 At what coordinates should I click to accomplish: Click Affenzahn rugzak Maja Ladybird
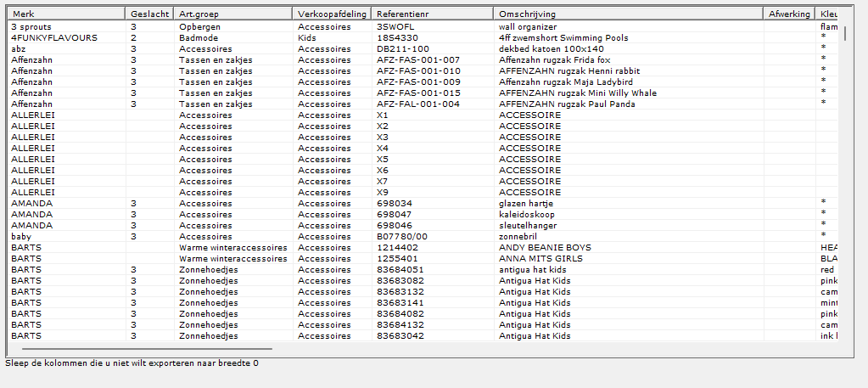[x=566, y=82]
